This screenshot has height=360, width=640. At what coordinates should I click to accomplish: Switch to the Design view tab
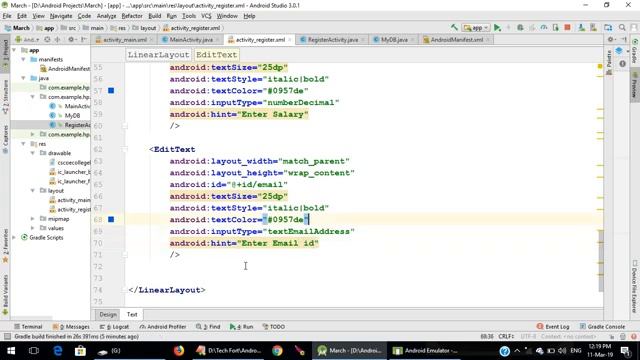pos(108,314)
